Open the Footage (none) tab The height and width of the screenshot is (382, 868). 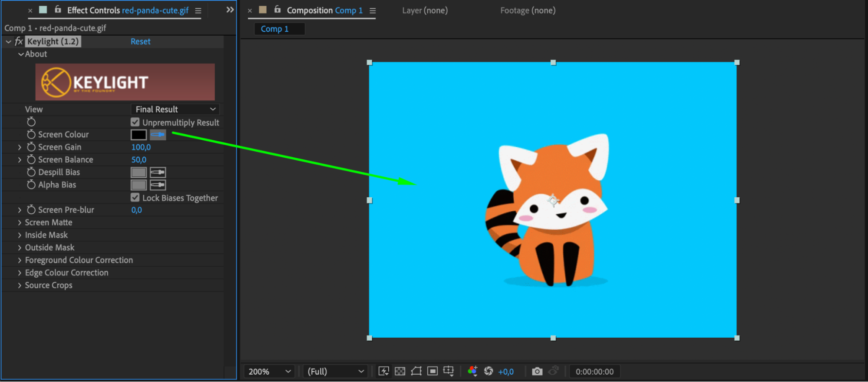pyautogui.click(x=528, y=10)
